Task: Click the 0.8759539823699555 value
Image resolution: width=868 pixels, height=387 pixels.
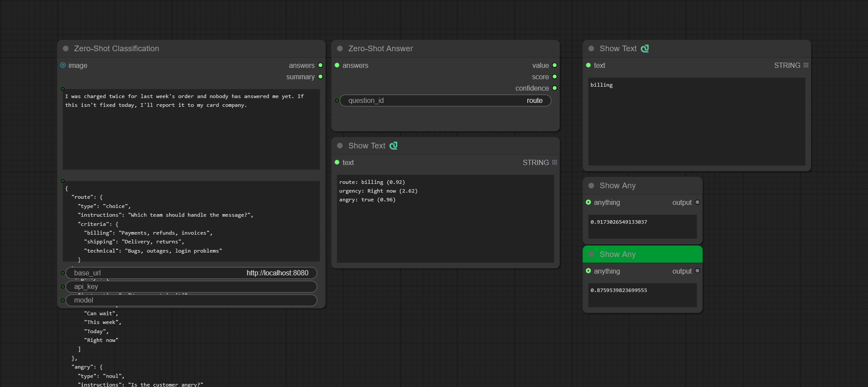Action: pyautogui.click(x=619, y=290)
